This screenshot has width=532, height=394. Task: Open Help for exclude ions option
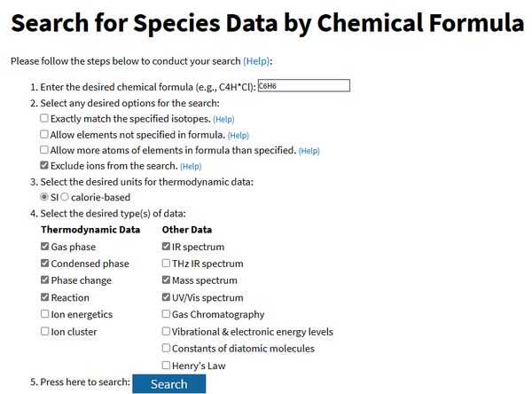point(191,167)
